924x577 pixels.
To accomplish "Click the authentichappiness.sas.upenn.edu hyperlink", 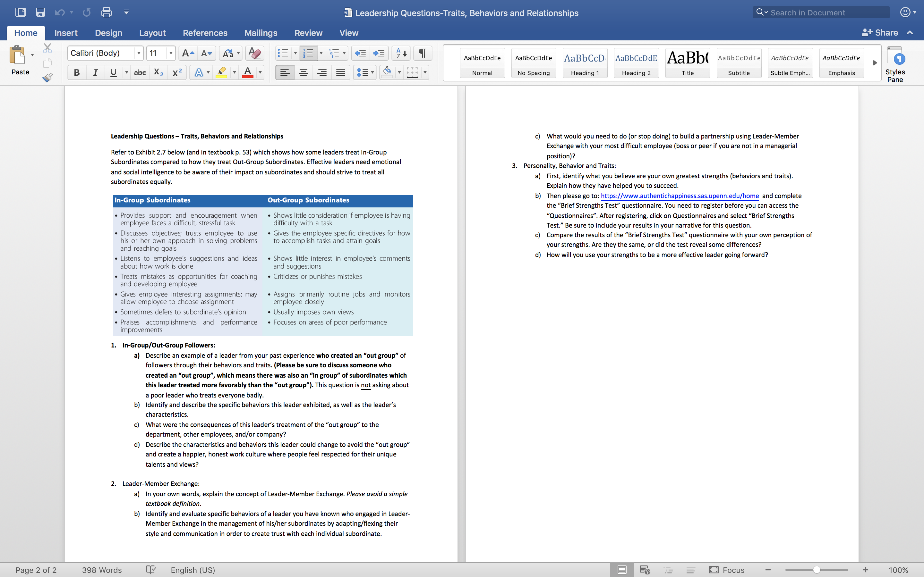I will pyautogui.click(x=679, y=196).
